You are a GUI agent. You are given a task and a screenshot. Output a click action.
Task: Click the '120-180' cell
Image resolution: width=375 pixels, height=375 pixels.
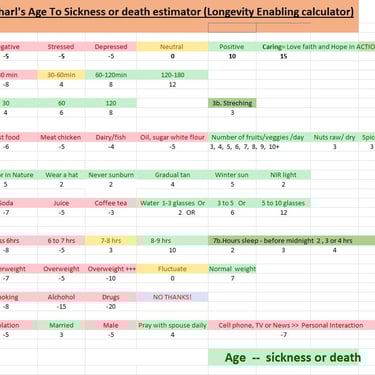pos(172,75)
